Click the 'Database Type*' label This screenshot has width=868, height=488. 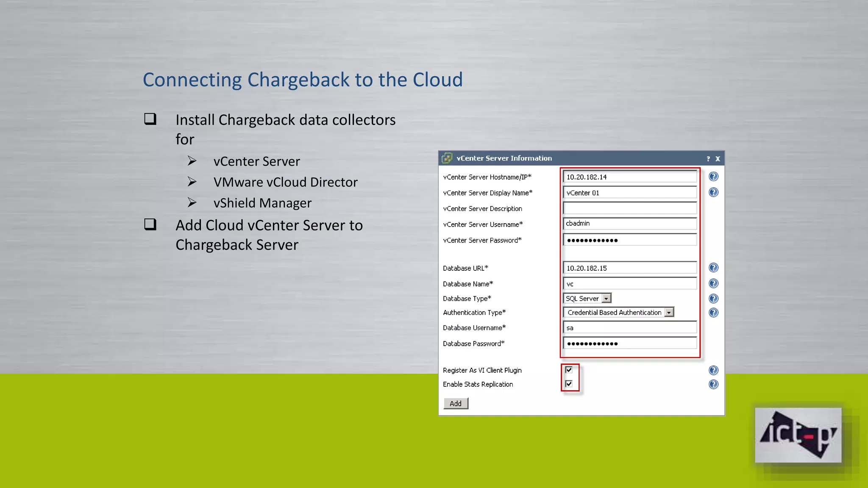coord(467,299)
